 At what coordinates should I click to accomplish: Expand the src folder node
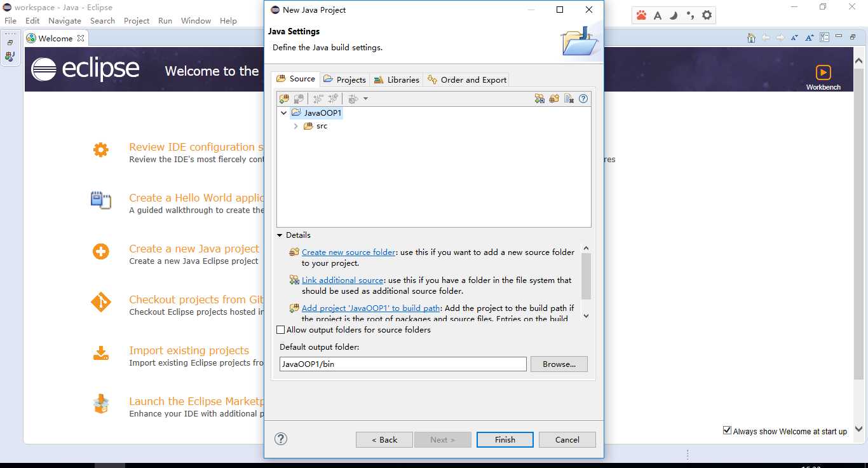pyautogui.click(x=296, y=127)
